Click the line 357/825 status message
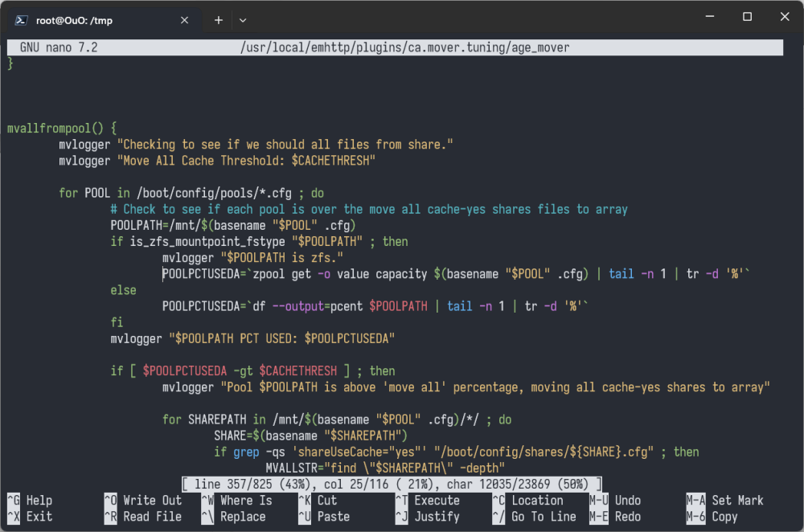The image size is (804, 532). click(x=392, y=485)
